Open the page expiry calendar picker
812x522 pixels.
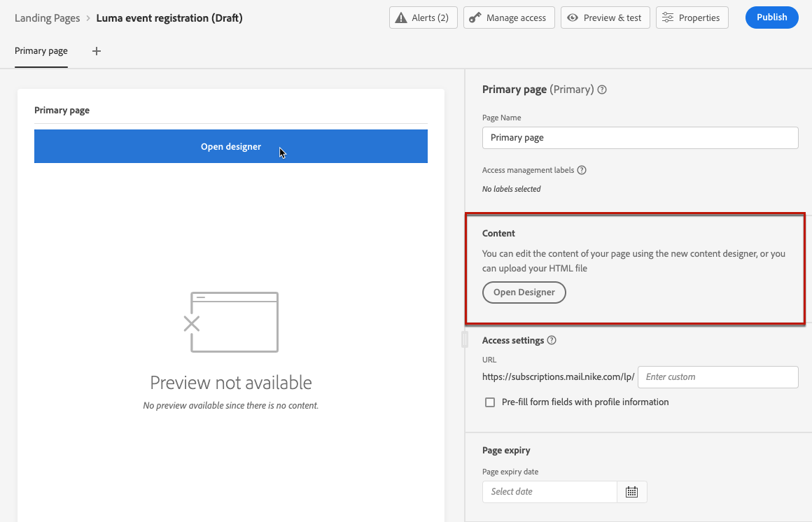coord(631,492)
